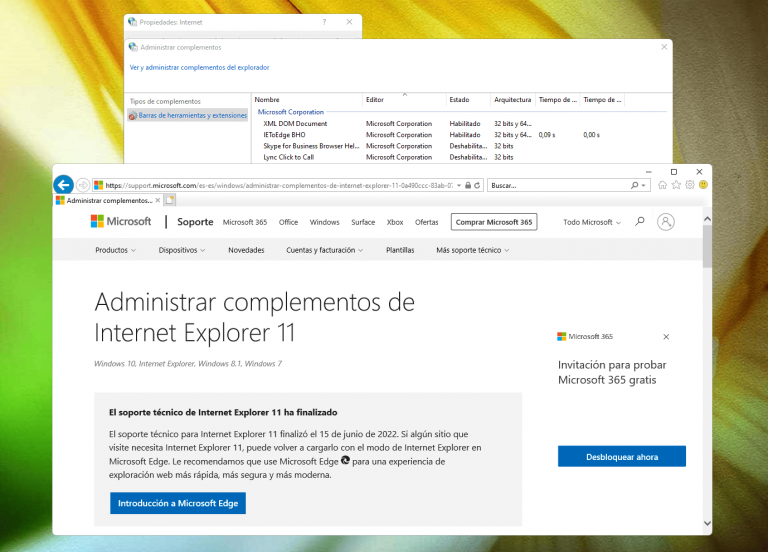
Task: Expand Cuentas y facturación menu
Action: (324, 250)
